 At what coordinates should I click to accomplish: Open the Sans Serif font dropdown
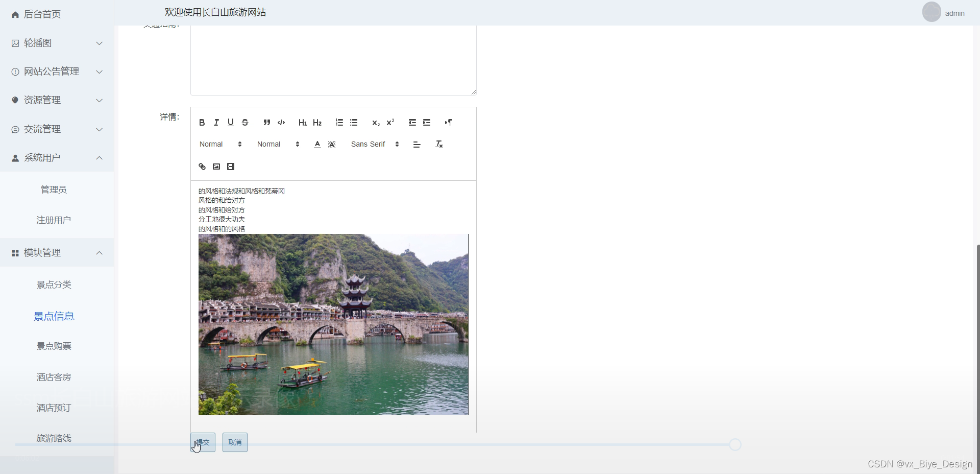click(375, 145)
